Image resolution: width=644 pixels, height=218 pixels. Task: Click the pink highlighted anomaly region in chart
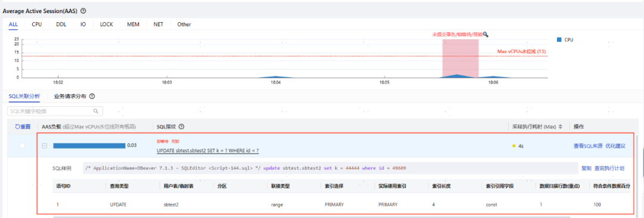point(460,58)
